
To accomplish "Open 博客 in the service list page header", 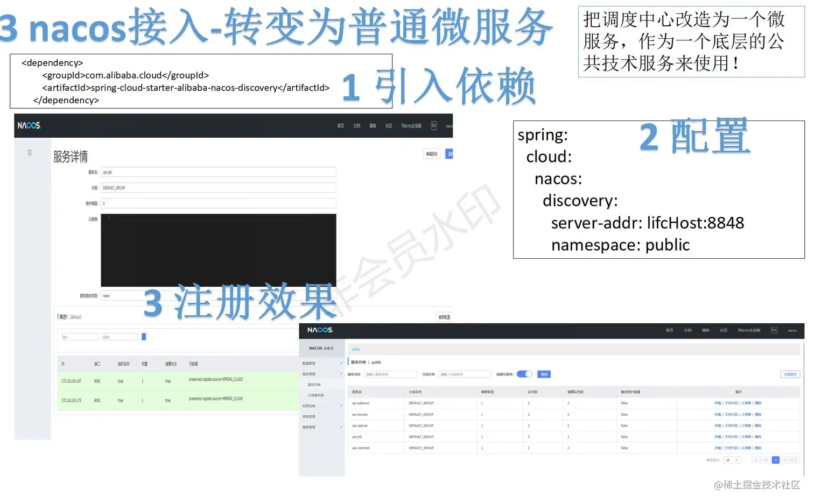I will pyautogui.click(x=706, y=330).
